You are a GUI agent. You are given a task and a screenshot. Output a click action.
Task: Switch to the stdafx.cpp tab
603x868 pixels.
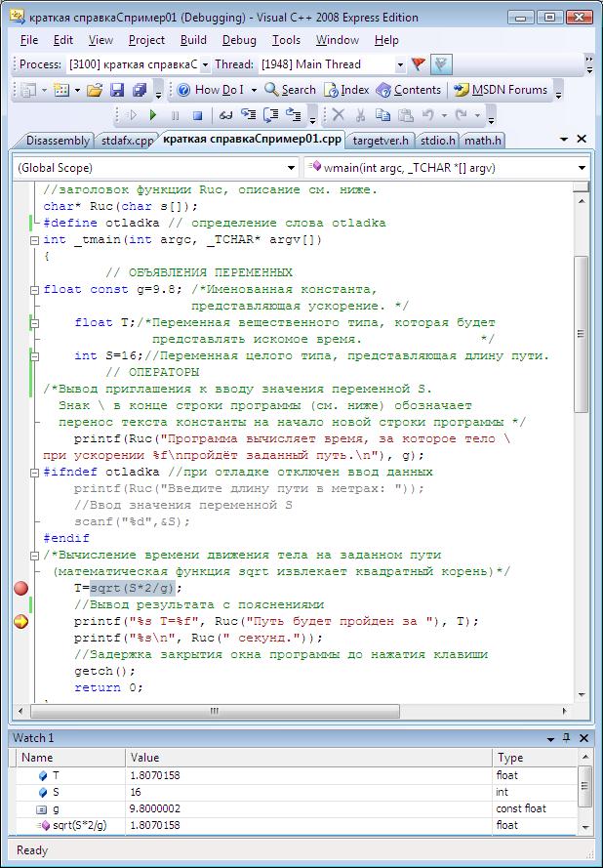[x=127, y=141]
